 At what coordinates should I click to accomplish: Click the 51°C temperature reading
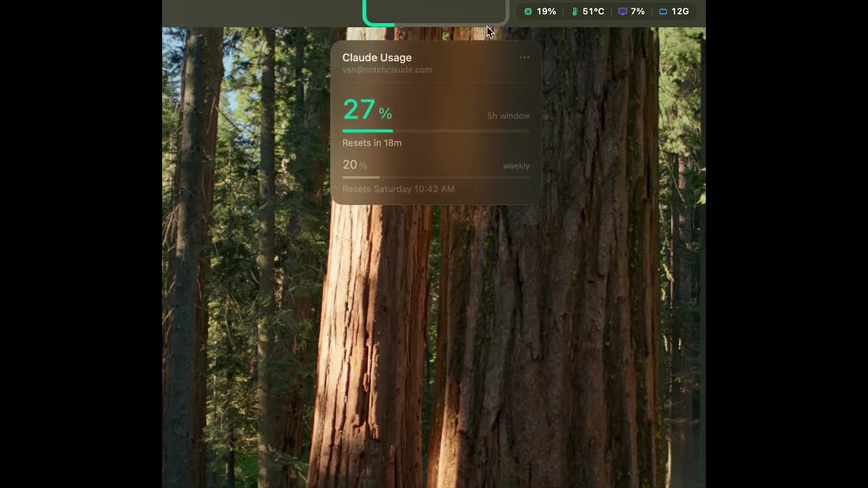pos(593,12)
